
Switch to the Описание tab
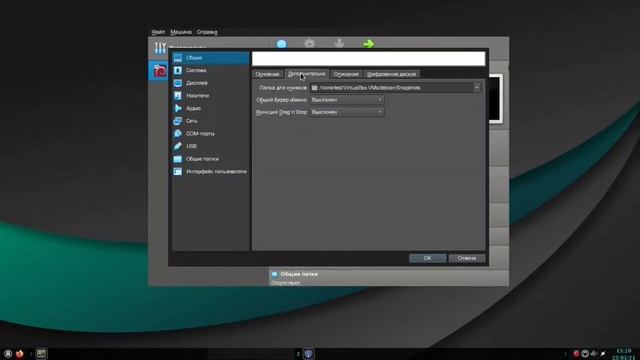[x=346, y=74]
